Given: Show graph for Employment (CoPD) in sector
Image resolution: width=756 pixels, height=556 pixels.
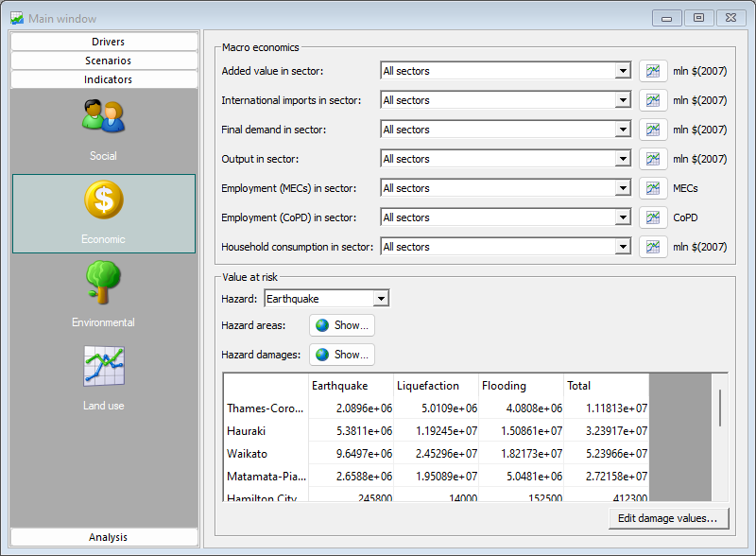Looking at the screenshot, I should click(x=653, y=217).
